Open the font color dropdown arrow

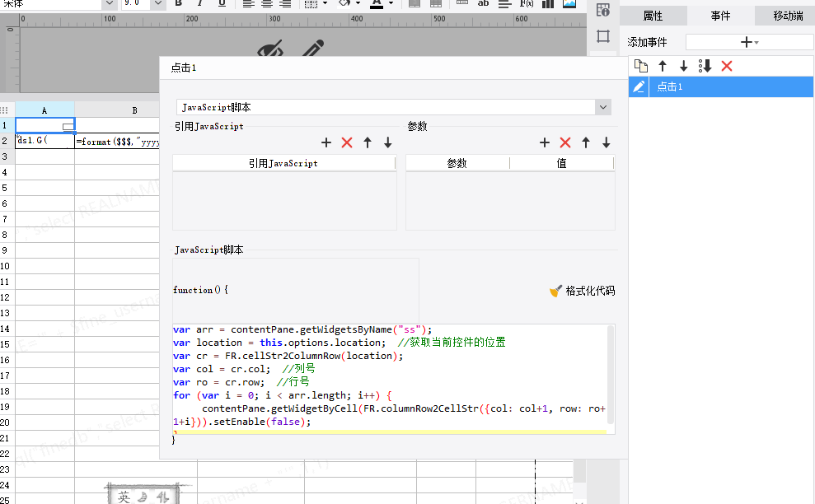391,3
